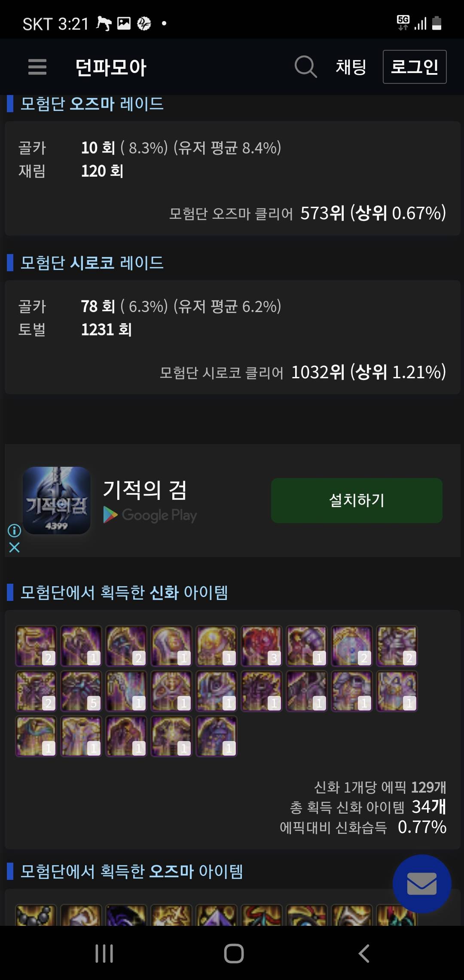Tap the Android home navigation button

pos(234,953)
